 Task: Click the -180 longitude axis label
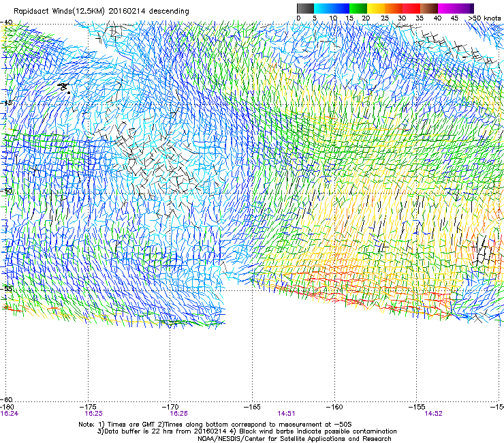pyautogui.click(x=7, y=408)
